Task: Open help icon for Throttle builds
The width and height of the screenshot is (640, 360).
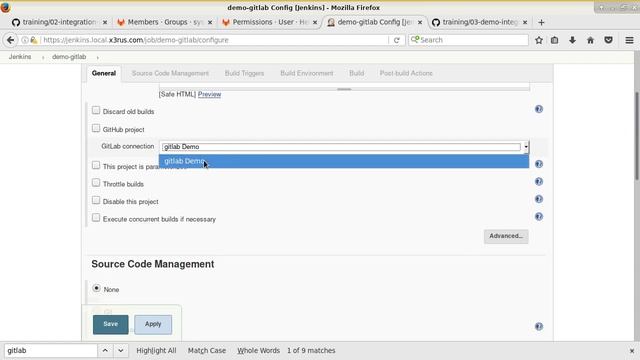Action: coord(539,182)
